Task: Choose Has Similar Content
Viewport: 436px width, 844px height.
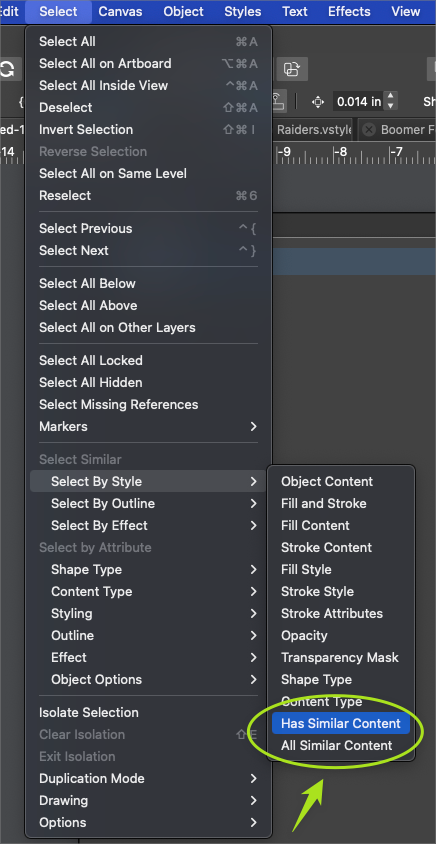Action: tap(341, 723)
